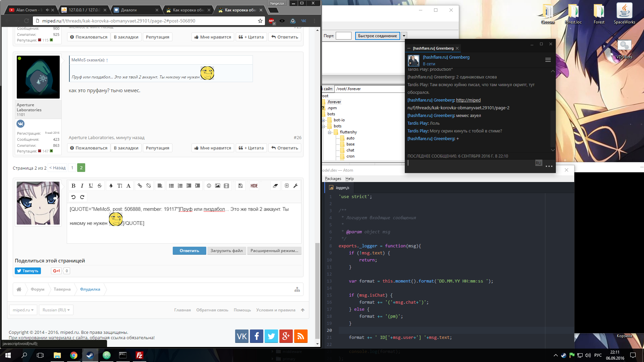Image resolution: width=644 pixels, height=362 pixels.
Task: Open the AdBlock Plus extension in Chrome
Action: coord(272,21)
